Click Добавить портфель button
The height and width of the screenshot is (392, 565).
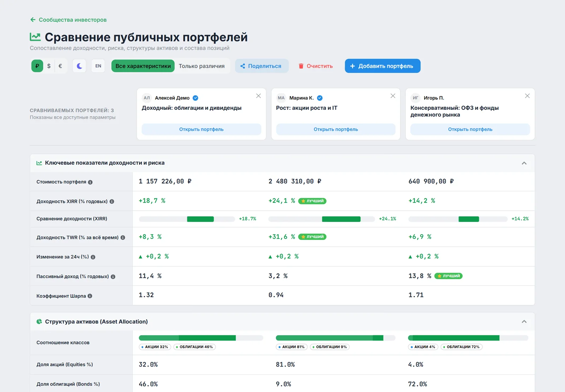382,66
